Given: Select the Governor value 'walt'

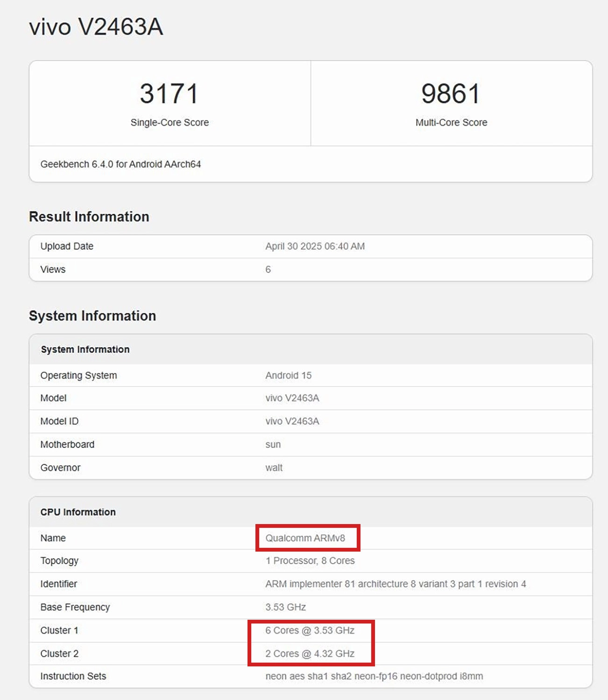Looking at the screenshot, I should pyautogui.click(x=274, y=468).
